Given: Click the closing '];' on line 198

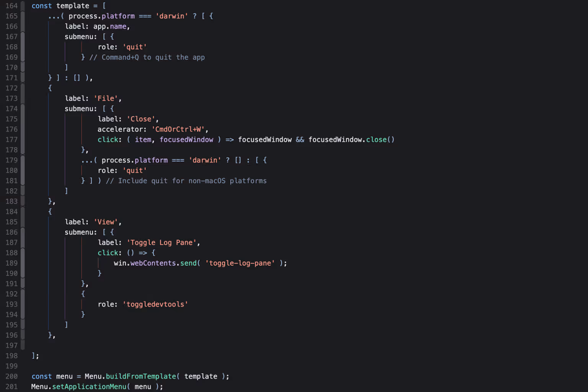Looking at the screenshot, I should tap(35, 356).
